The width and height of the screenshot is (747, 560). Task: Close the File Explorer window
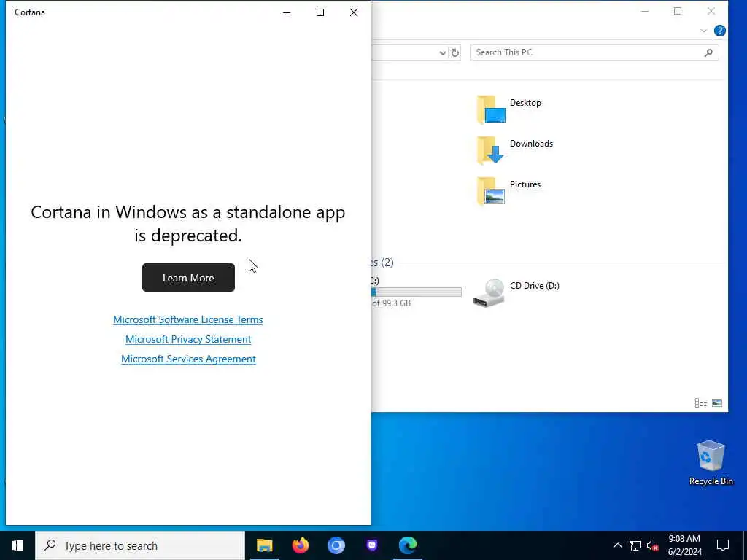(711, 11)
